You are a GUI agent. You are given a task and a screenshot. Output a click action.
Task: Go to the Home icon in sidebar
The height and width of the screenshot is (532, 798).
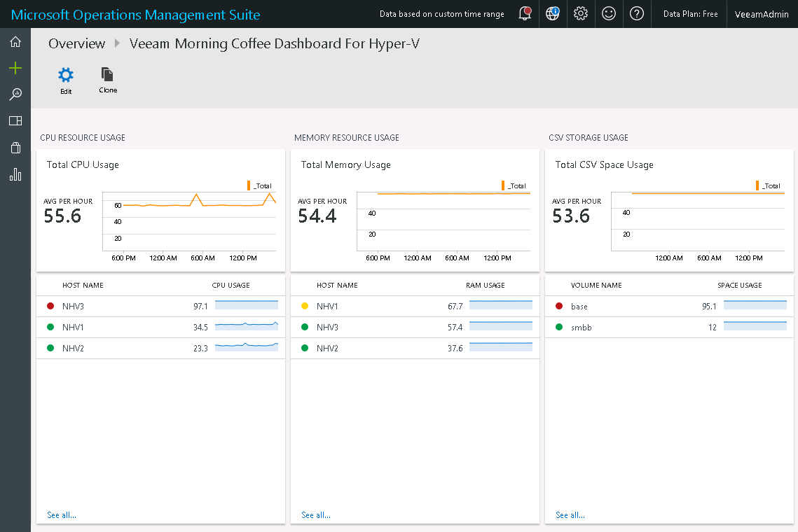point(15,42)
